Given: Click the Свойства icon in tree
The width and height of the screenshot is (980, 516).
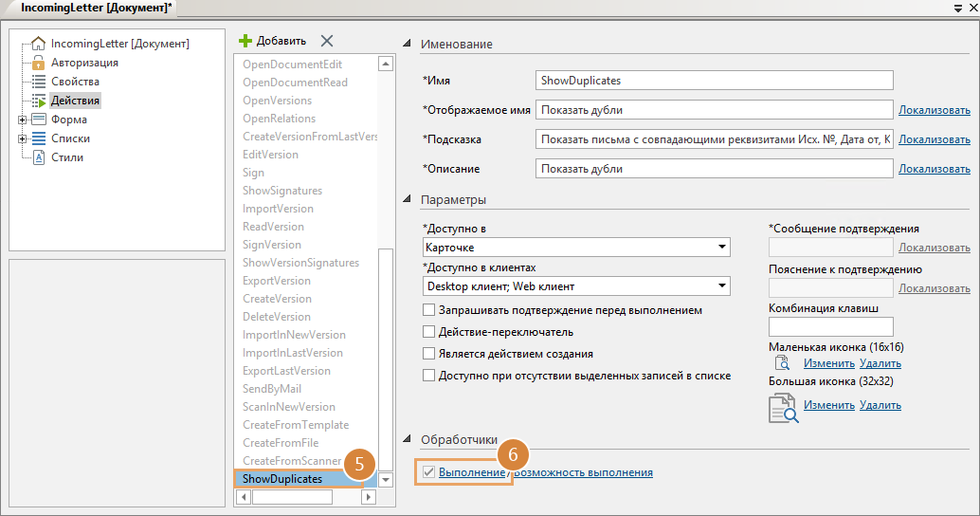Looking at the screenshot, I should [39, 82].
